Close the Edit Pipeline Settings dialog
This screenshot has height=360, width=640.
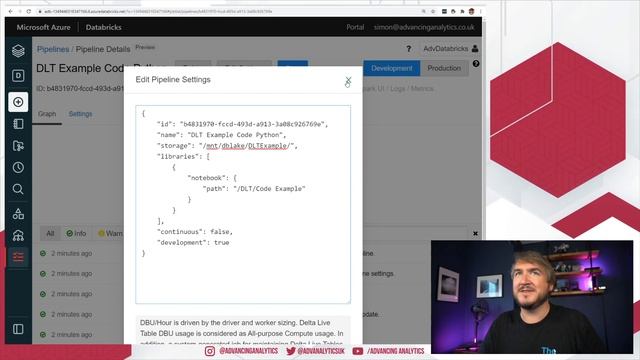pyautogui.click(x=348, y=80)
